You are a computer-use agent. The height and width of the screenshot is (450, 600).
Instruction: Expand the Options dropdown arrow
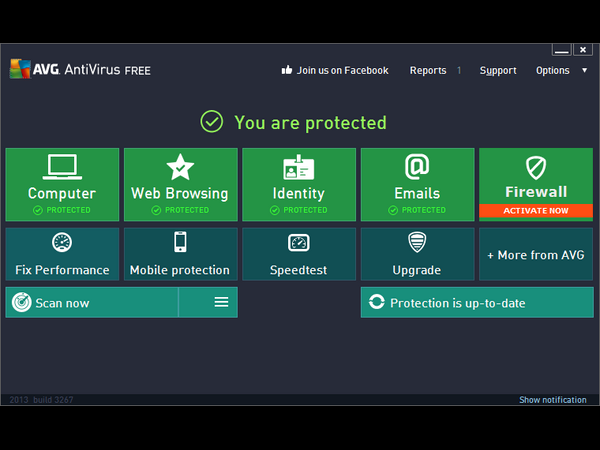[584, 70]
